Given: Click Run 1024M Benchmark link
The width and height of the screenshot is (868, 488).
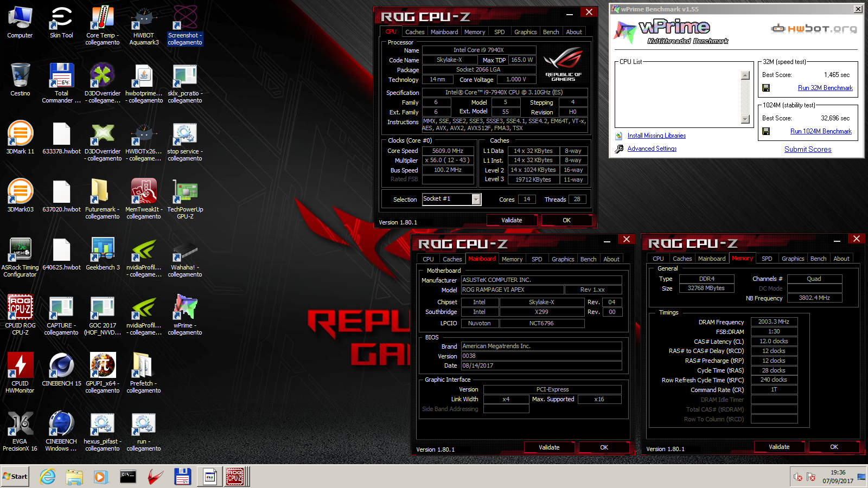Looking at the screenshot, I should click(x=821, y=131).
